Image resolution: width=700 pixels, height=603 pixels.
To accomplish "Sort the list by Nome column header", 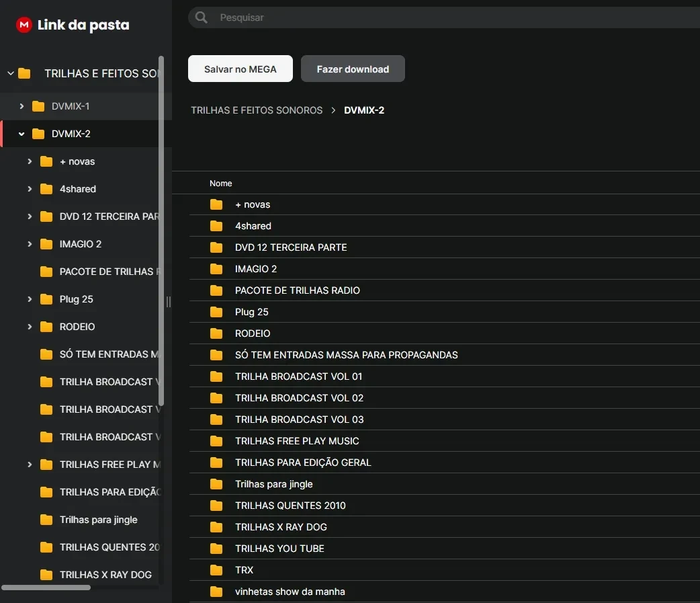I will click(x=220, y=184).
